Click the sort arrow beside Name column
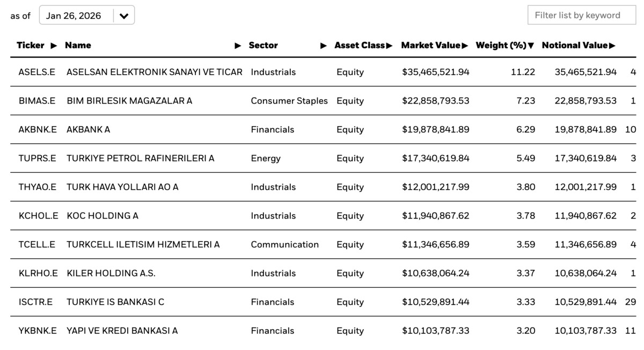The width and height of the screenshot is (644, 350). 238,46
